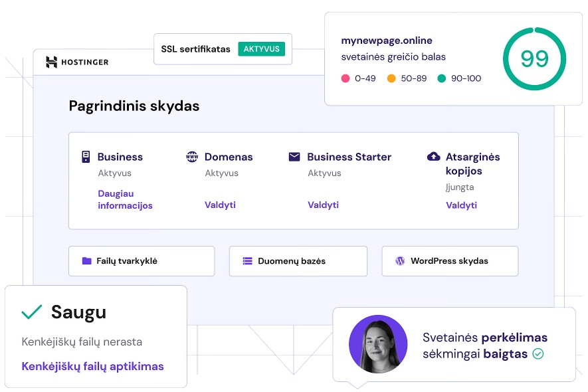The width and height of the screenshot is (588, 392).
Task: Click the green Saugu checkmark icon
Action: click(x=32, y=312)
